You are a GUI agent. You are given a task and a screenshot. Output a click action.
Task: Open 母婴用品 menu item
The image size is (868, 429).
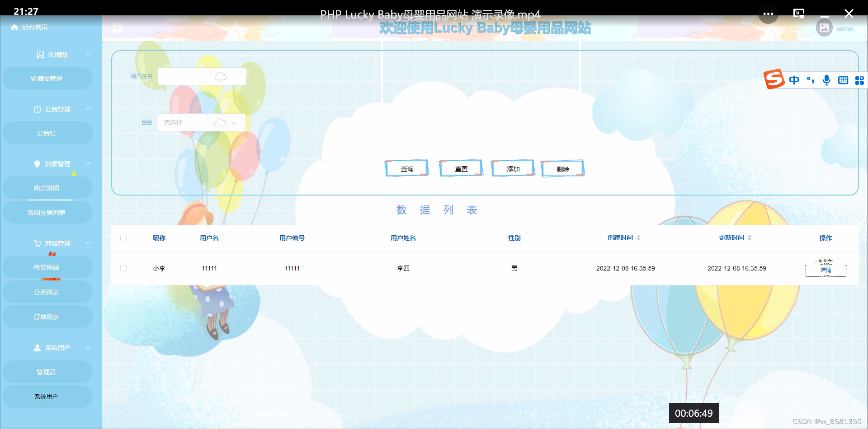coord(47,267)
